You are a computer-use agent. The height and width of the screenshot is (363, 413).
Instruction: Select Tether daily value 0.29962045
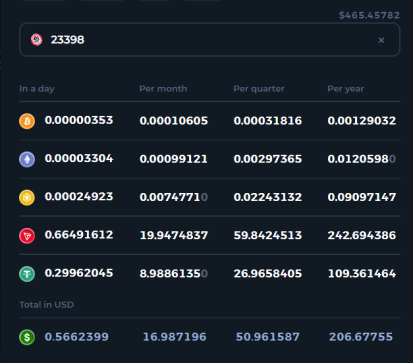point(79,273)
